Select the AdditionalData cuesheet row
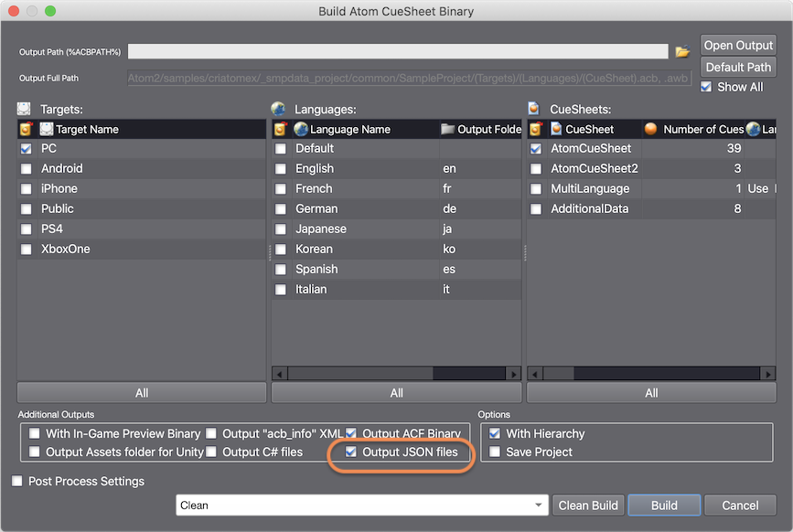Viewport: 793px width, 532px height. (651, 209)
